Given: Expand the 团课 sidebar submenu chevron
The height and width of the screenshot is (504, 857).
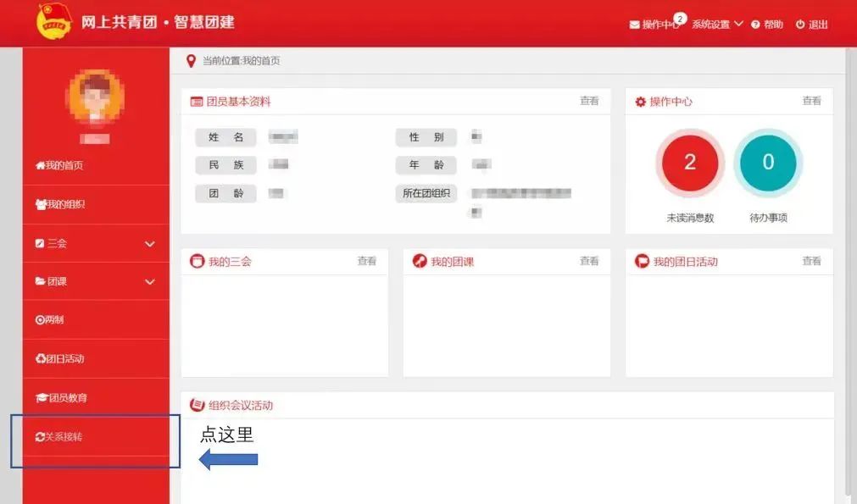Looking at the screenshot, I should (150, 282).
